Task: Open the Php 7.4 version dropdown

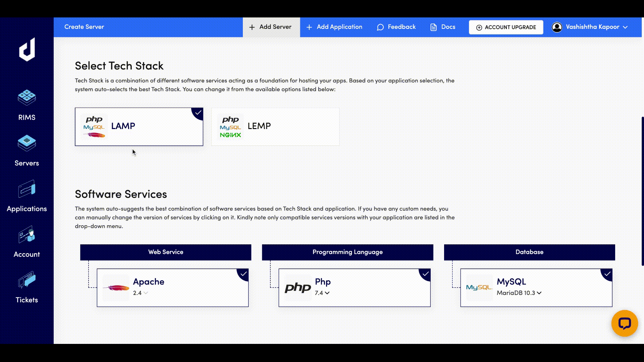Action: [x=322, y=293]
